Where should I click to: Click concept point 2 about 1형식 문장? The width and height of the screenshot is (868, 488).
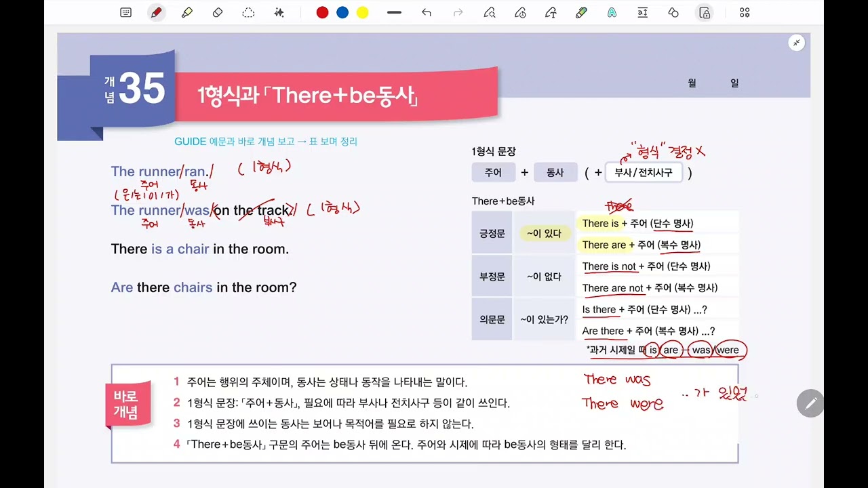(341, 403)
